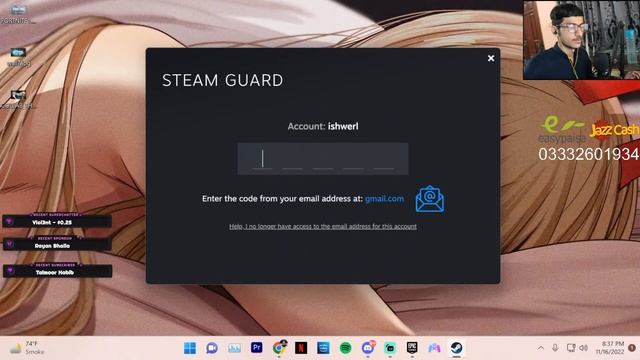Open Netflix from the taskbar
The height and width of the screenshot is (360, 640).
point(301,348)
